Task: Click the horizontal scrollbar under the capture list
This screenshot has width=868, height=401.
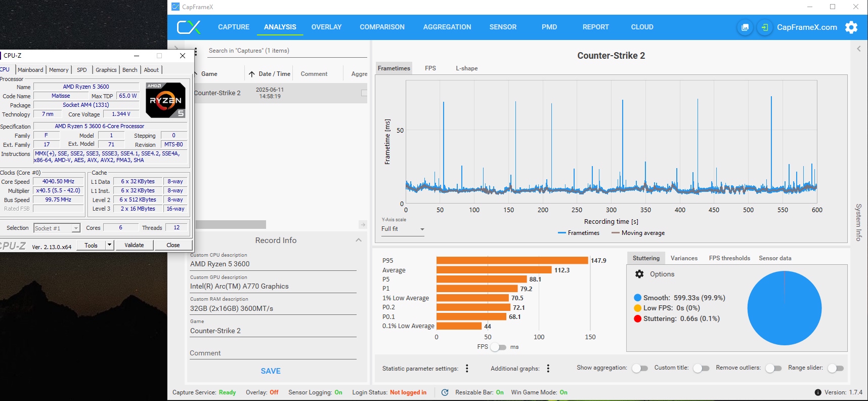Action: (230, 224)
